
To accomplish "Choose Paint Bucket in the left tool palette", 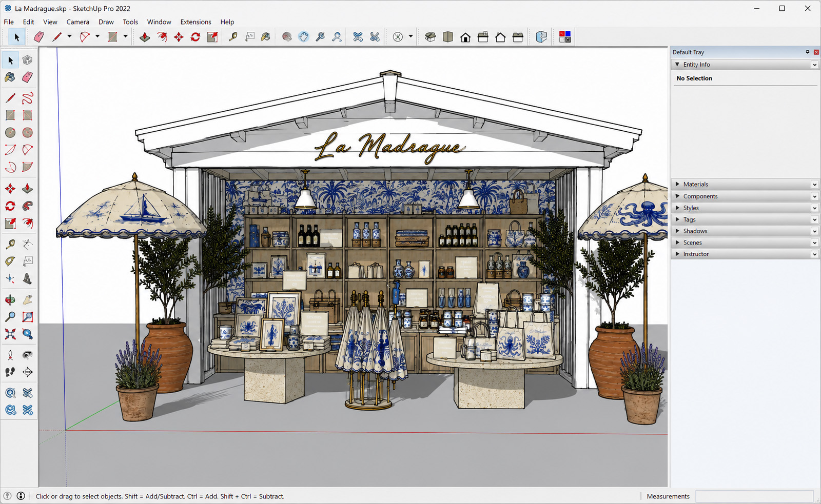I will point(10,77).
